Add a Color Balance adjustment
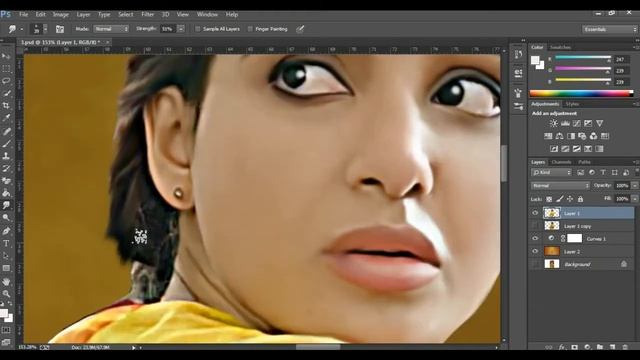The width and height of the screenshot is (640, 360). point(560,136)
